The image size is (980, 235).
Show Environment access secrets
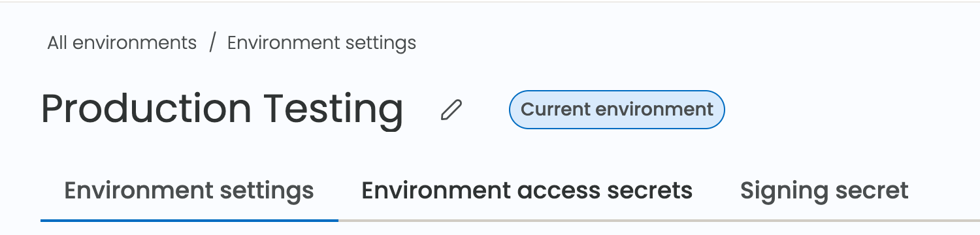(x=527, y=191)
